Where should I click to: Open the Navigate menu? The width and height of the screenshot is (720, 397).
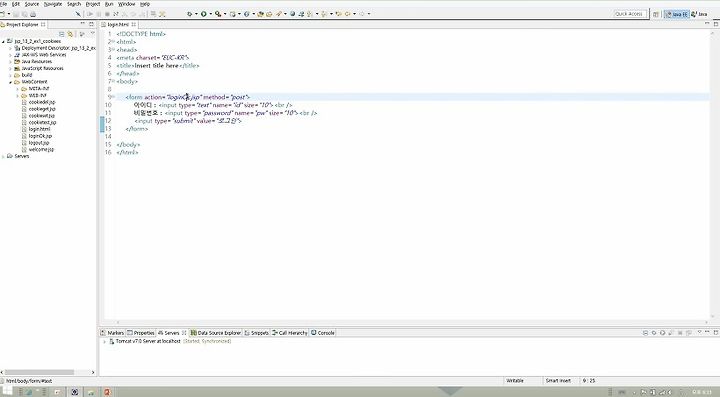53,4
